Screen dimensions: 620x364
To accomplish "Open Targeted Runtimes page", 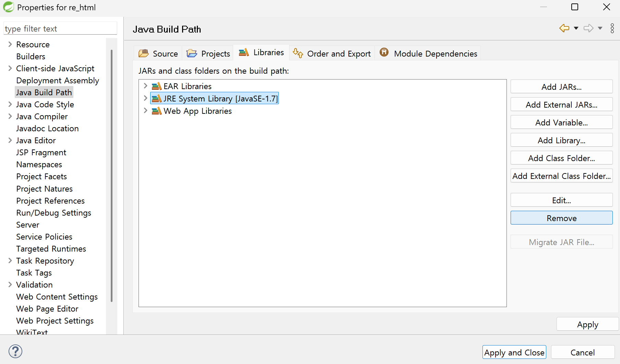I will click(x=51, y=248).
